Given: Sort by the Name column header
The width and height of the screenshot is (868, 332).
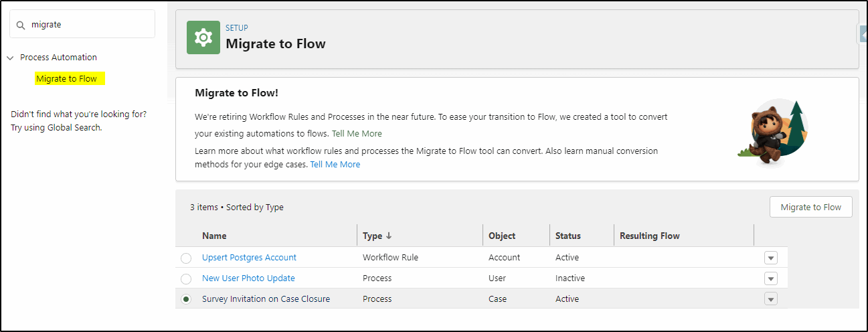Looking at the screenshot, I should 214,236.
